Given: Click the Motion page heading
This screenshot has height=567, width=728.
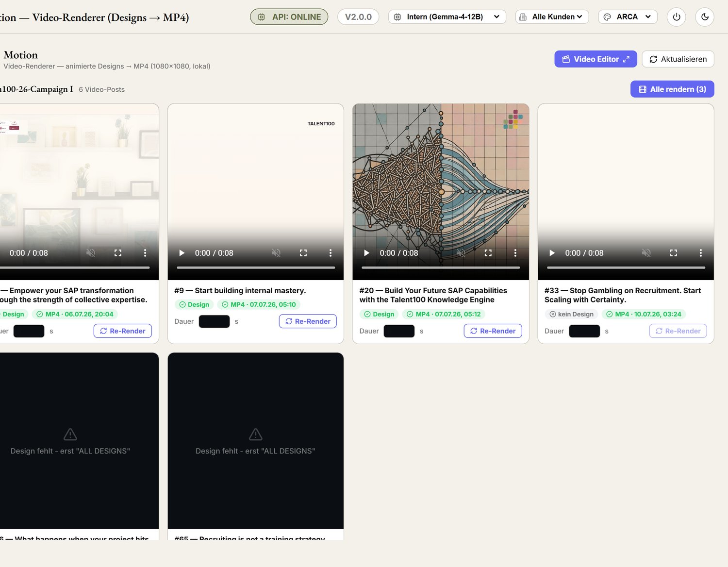Looking at the screenshot, I should [20, 55].
